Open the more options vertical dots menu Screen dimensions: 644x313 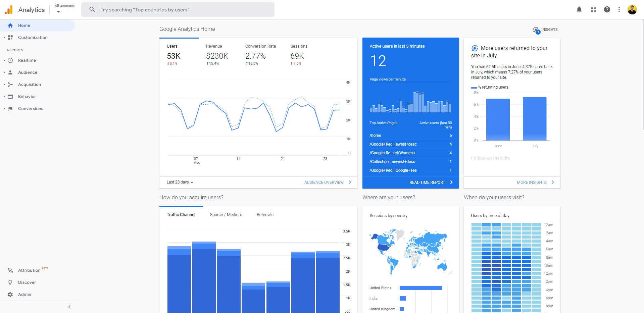619,9
